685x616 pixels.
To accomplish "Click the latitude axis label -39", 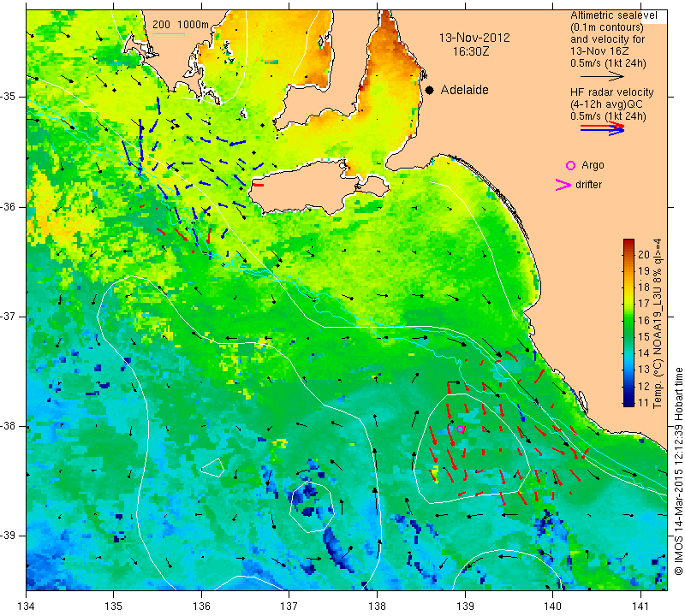I will pos(8,536).
